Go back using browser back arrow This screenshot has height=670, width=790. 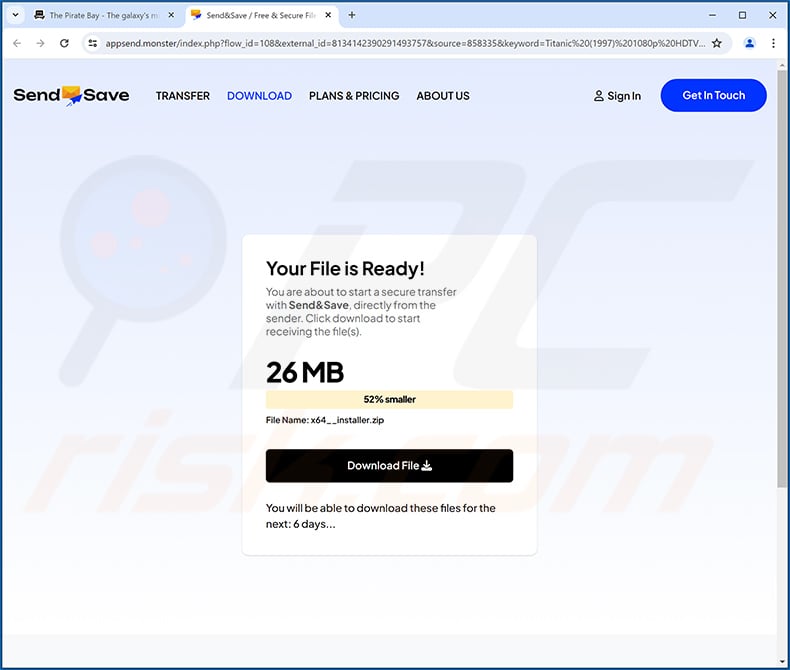[17, 43]
